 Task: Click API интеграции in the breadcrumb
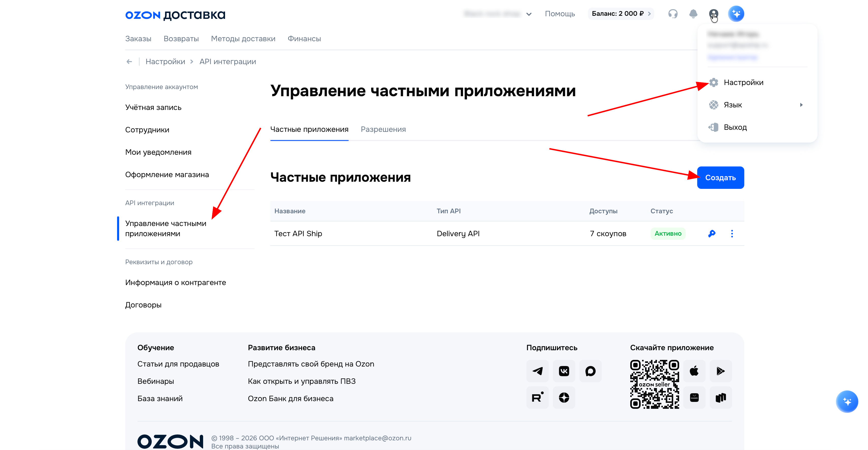click(x=228, y=62)
